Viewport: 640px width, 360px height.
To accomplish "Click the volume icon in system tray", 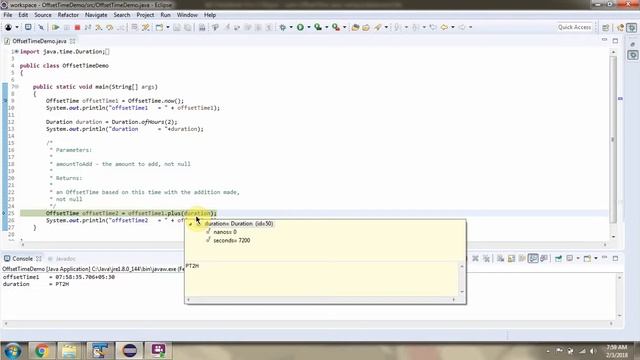I will click(593, 351).
